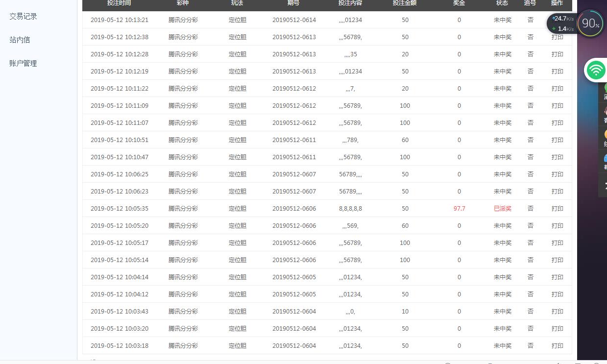Click bet content ,,,569,
607x364 pixels.
[x=350, y=226]
